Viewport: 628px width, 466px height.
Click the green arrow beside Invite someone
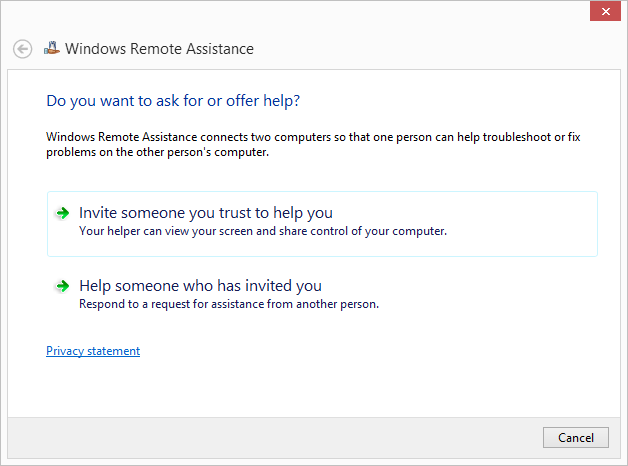pyautogui.click(x=62, y=213)
